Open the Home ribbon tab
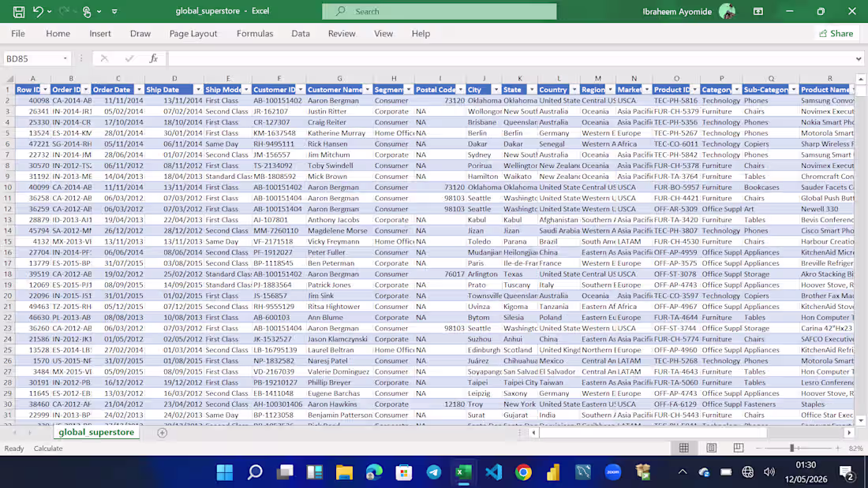Viewport: 868px width, 488px height. pos(58,33)
